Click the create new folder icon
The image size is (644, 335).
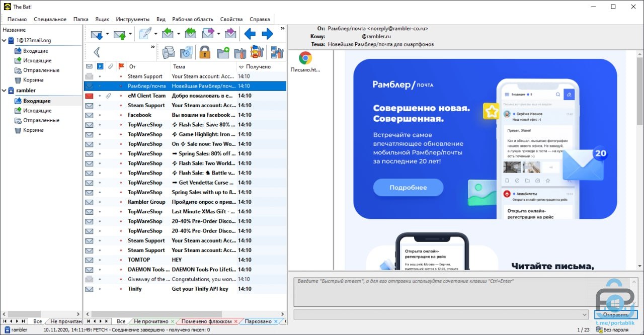223,52
